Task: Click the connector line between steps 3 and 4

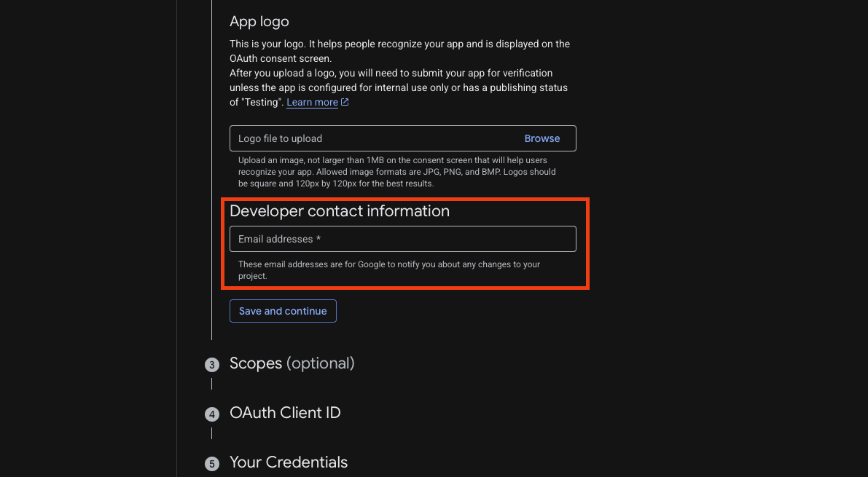Action: coord(212,384)
